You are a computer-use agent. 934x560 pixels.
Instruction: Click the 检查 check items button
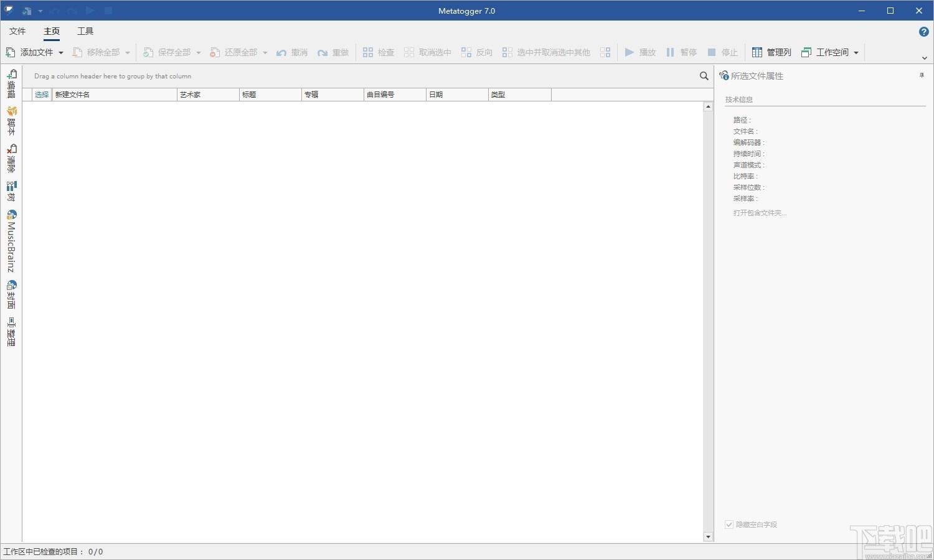[x=379, y=52]
